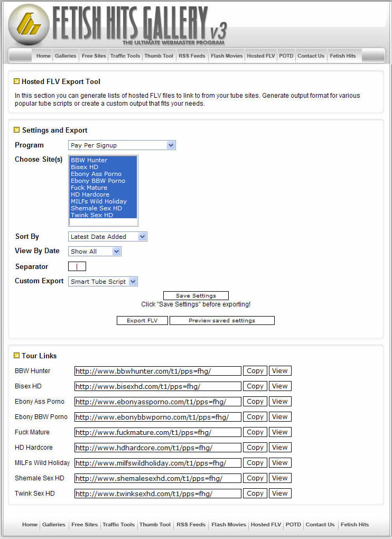Open Home in the top navigation
The width and height of the screenshot is (392, 539).
pos(43,55)
